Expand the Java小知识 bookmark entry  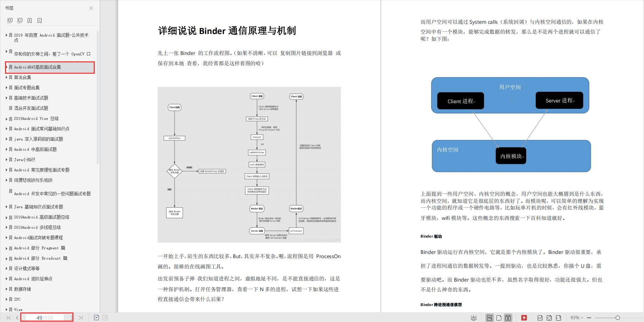6,159
